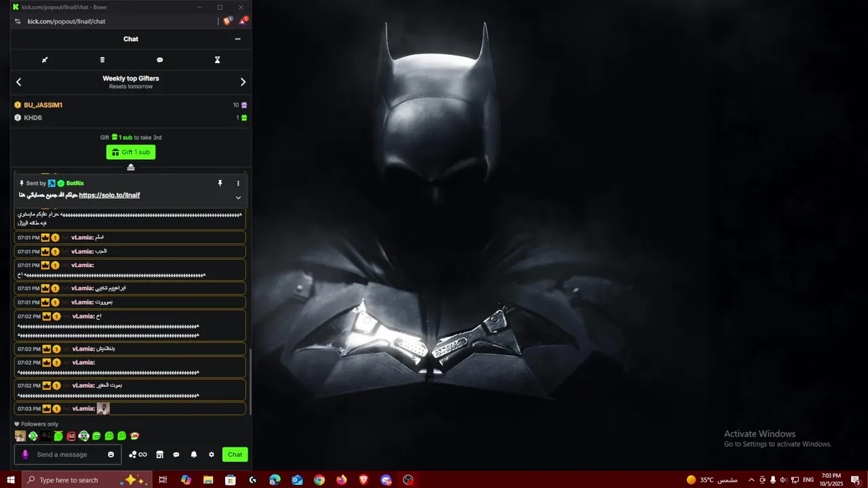868x488 pixels.
Task: Click the image sent by vLamia at 07:03 PM
Action: click(103, 409)
